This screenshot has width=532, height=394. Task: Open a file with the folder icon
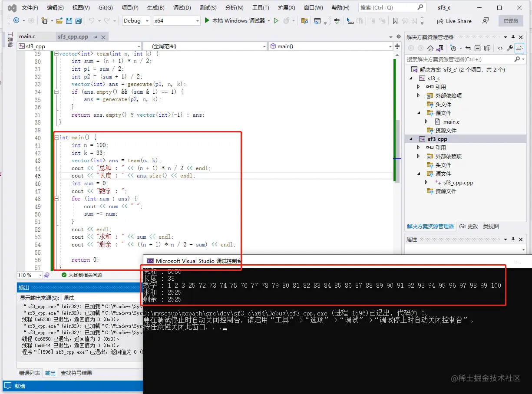tap(60, 20)
